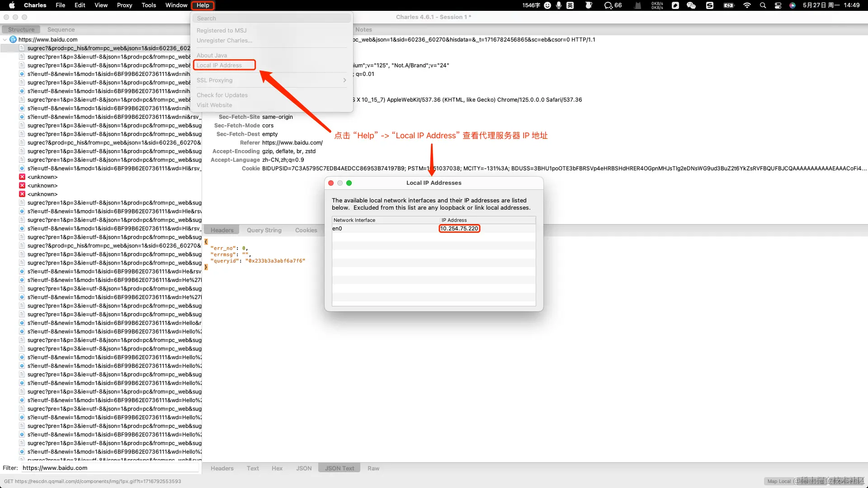Open the chat bubble icon showing 66

point(613,5)
